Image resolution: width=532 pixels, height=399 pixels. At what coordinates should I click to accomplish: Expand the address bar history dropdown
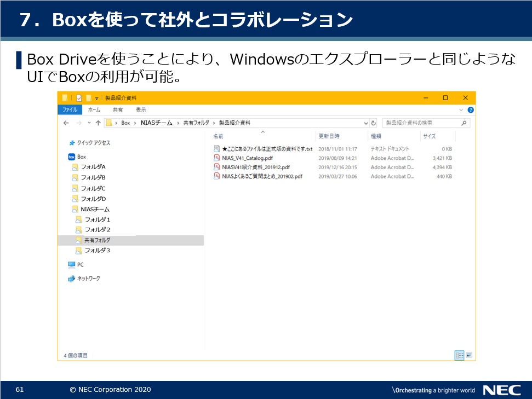[366, 123]
